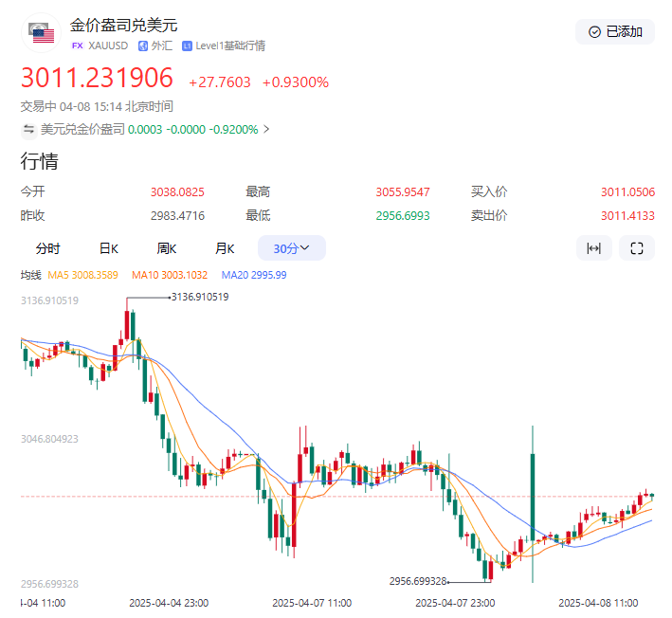The width and height of the screenshot is (672, 618).
Task: Click the 3136.910519 top axis label
Action: pyautogui.click(x=49, y=300)
